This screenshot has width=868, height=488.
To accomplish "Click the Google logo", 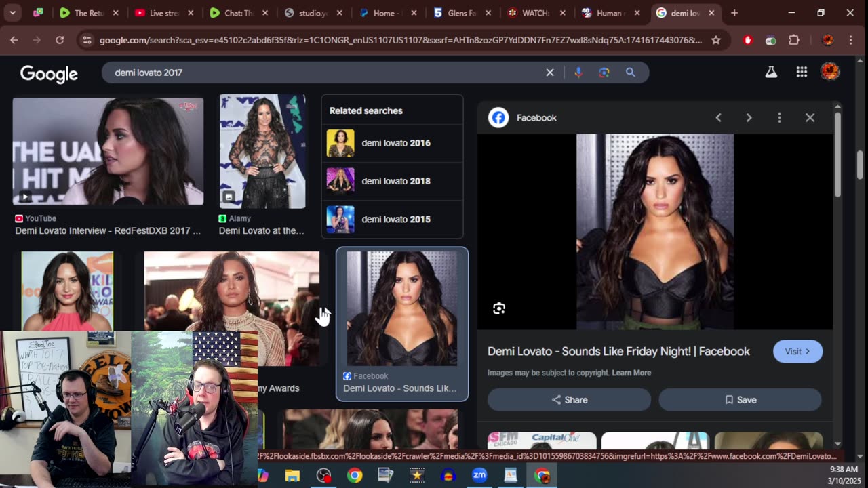I will [x=49, y=73].
